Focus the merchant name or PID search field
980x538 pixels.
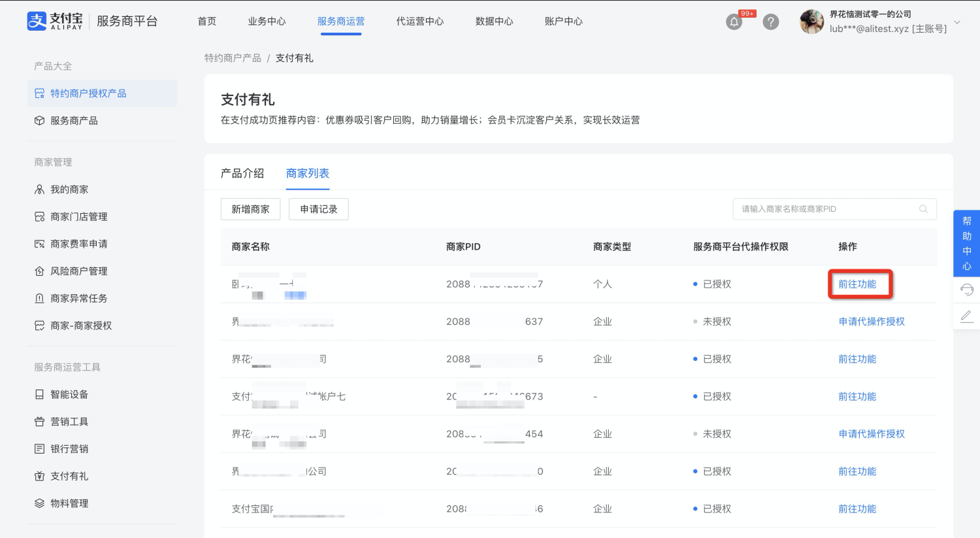click(835, 209)
